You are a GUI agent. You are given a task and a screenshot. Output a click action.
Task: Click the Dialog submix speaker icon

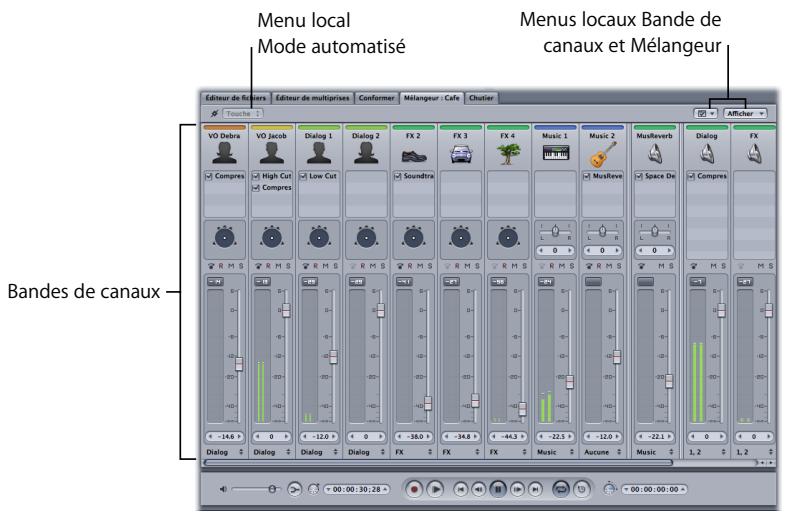point(706,153)
